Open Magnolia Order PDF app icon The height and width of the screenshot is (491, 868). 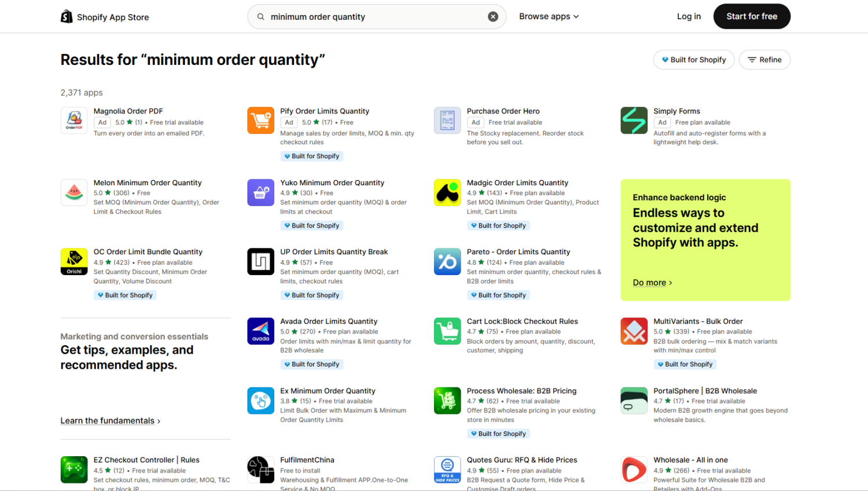tap(74, 120)
